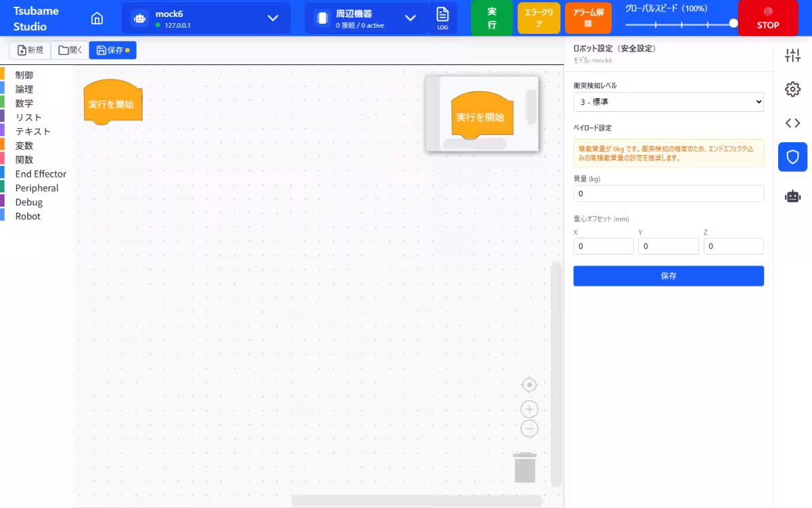The height and width of the screenshot is (508, 812).
Task: Click the 保存 toolbar save button
Action: [x=112, y=50]
